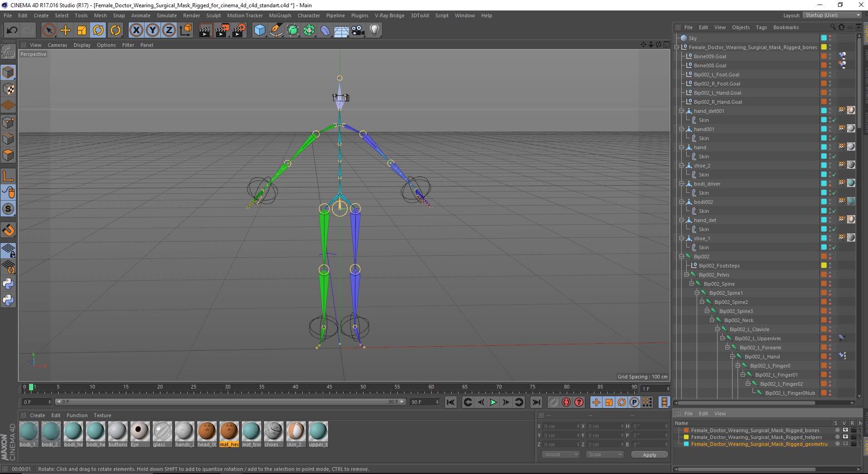The height and width of the screenshot is (474, 868).
Task: Open the MoGraph menu
Action: point(280,15)
